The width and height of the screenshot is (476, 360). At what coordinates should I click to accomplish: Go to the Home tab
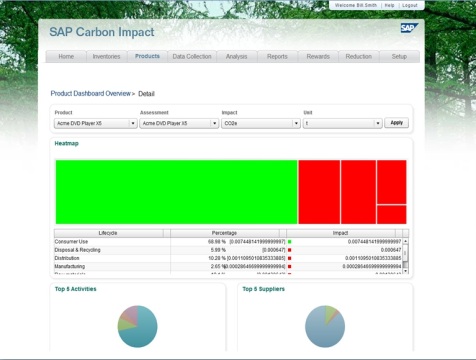66,56
